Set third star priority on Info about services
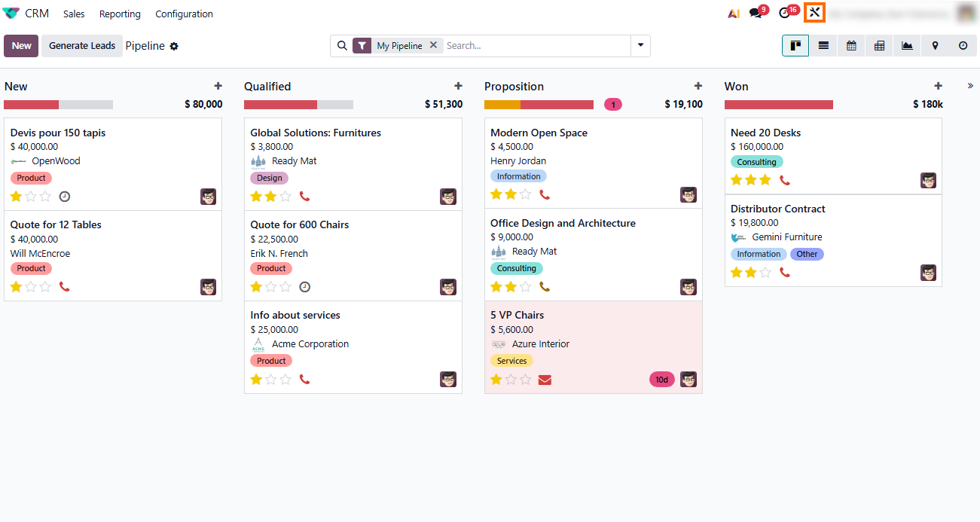980x522 pixels. [285, 380]
